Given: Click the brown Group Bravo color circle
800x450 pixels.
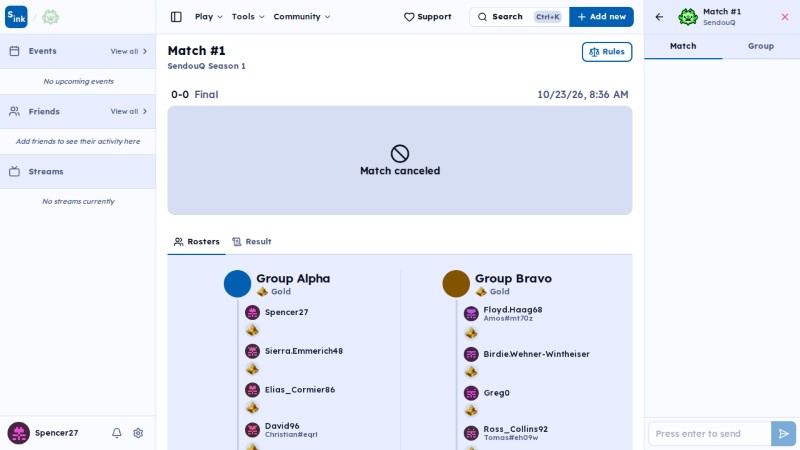Looking at the screenshot, I should 456,284.
